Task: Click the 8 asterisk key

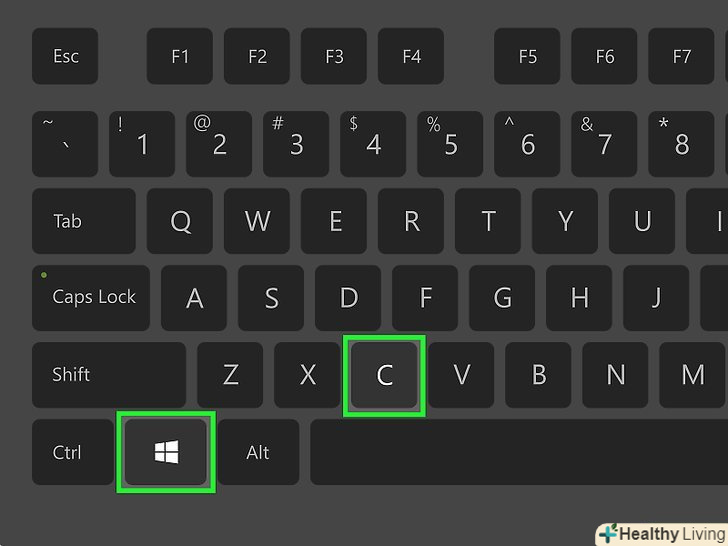Action: pos(681,144)
